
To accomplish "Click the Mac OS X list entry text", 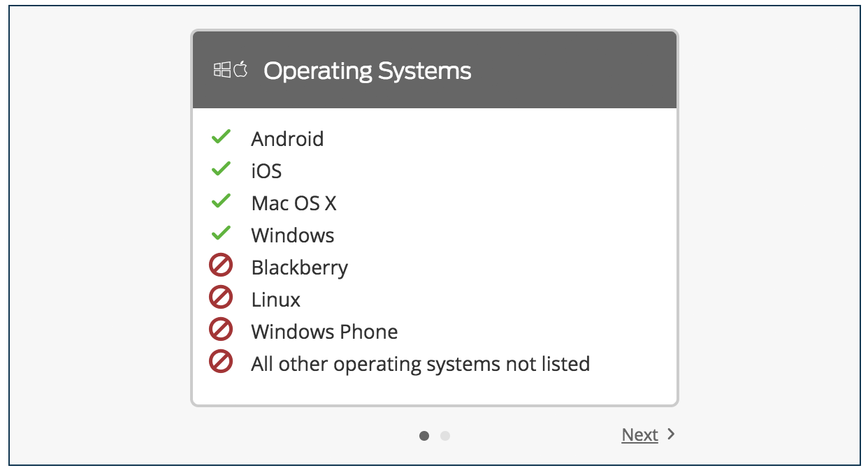I will [x=294, y=203].
